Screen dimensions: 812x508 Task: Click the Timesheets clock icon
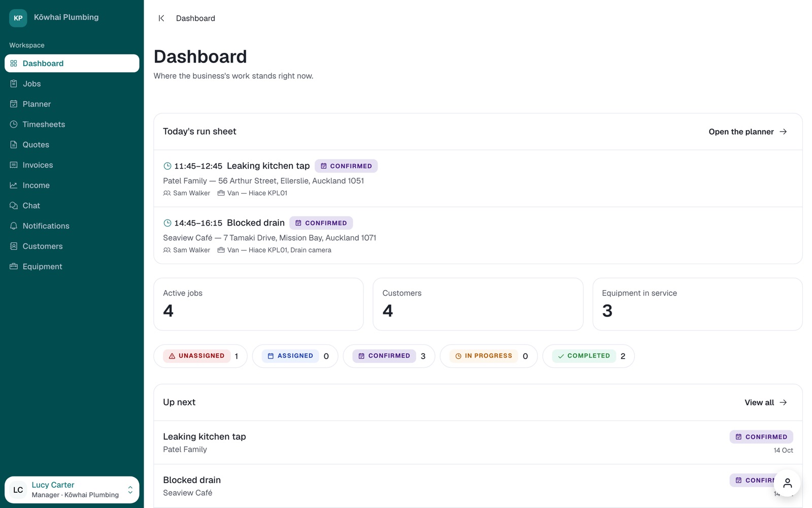coord(14,124)
